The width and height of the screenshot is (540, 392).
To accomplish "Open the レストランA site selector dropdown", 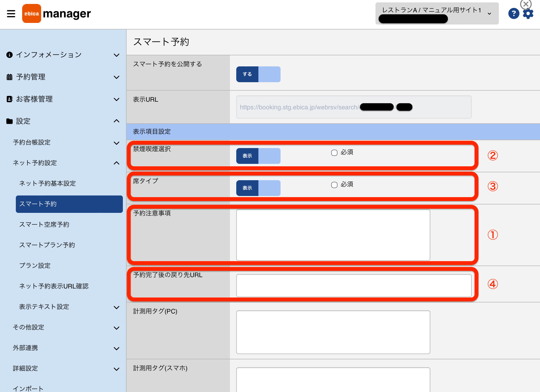I will click(437, 13).
